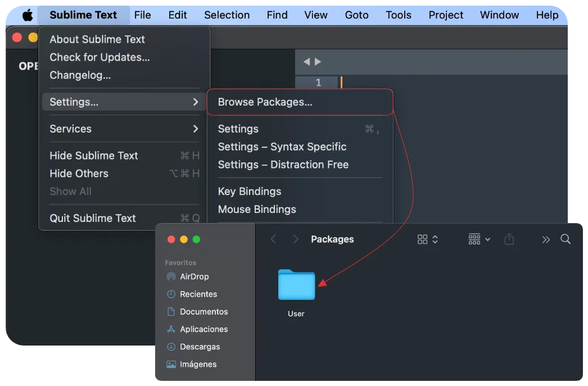Expand Finder toolbar overflow chevrons
Viewport: 588px width, 386px height.
point(545,239)
